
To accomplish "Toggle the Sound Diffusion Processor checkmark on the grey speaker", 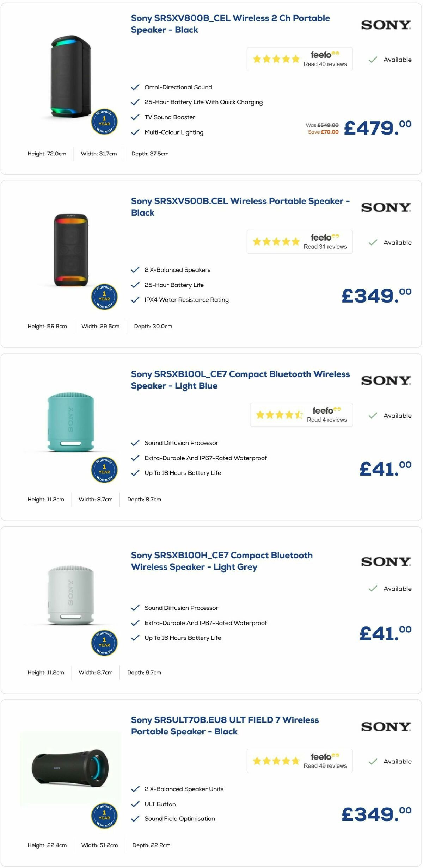I will point(135,608).
